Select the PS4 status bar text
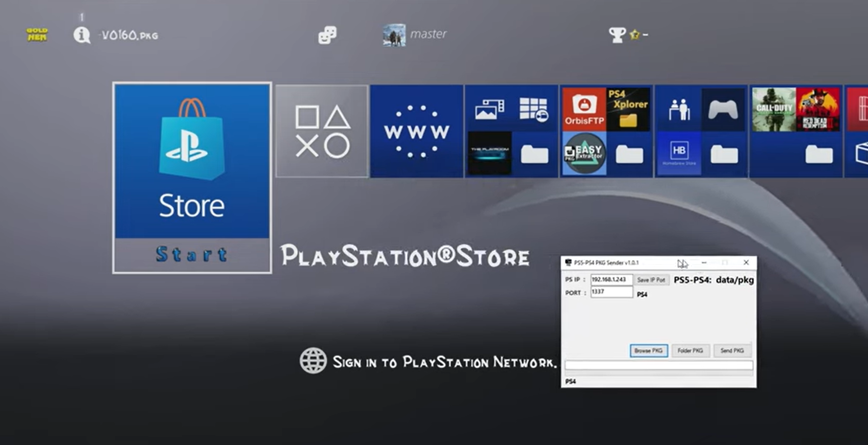 point(570,381)
